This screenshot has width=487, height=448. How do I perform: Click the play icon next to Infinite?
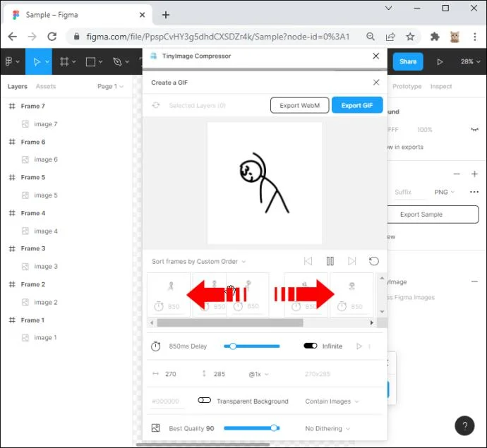[359, 346]
